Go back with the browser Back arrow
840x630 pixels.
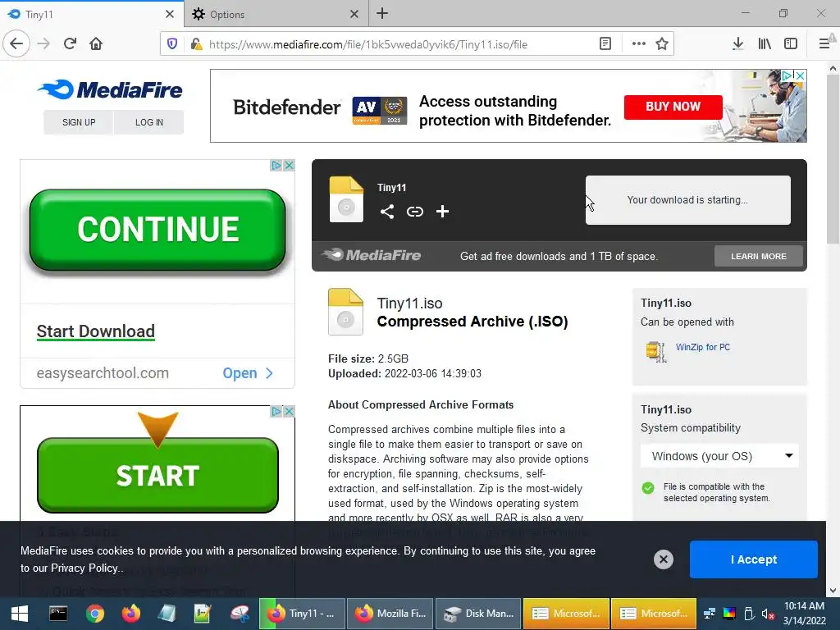coord(16,43)
